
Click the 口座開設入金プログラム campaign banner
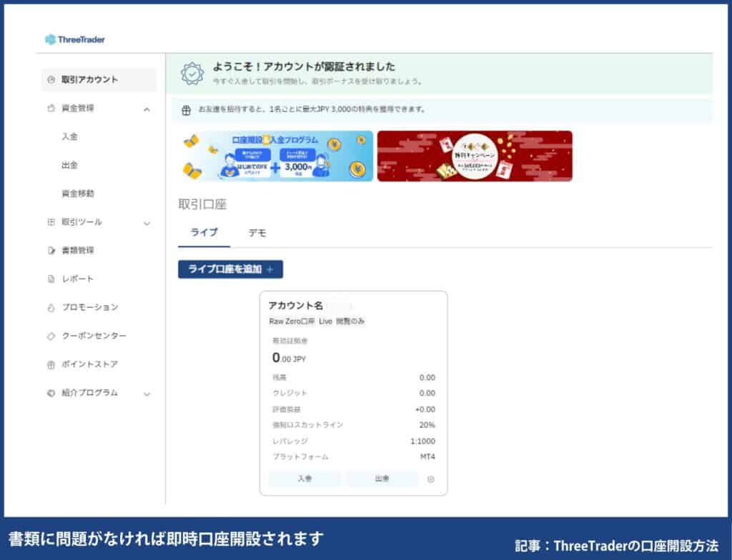(x=274, y=156)
